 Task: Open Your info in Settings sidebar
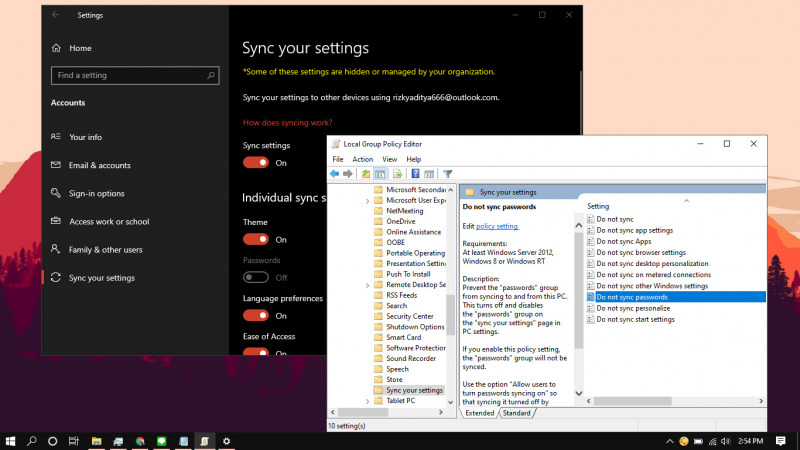85,137
